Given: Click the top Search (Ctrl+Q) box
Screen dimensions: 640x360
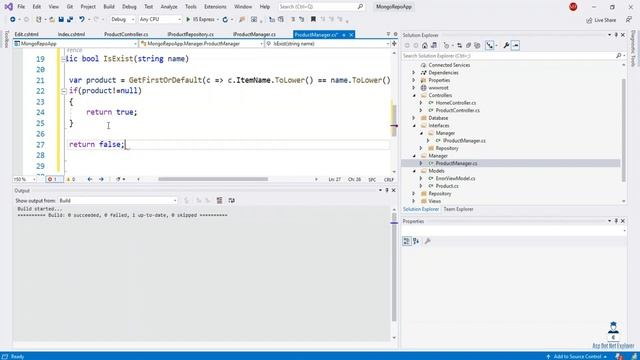Looking at the screenshot, I should click(321, 7).
